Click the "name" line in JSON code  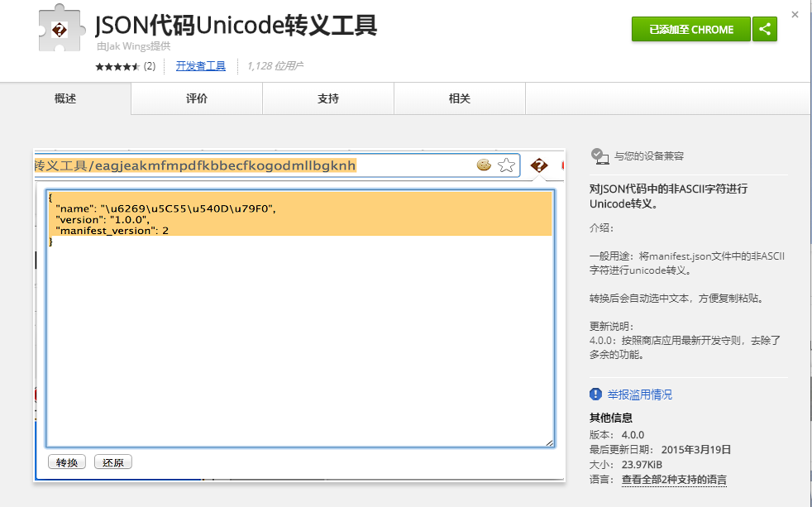(165, 208)
